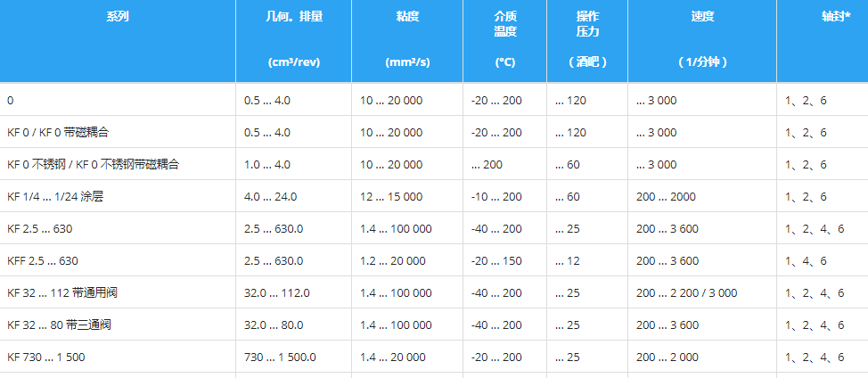Click the 32.0 ... 80.0 displacement cell
The width and height of the screenshot is (868, 378).
pos(274,325)
